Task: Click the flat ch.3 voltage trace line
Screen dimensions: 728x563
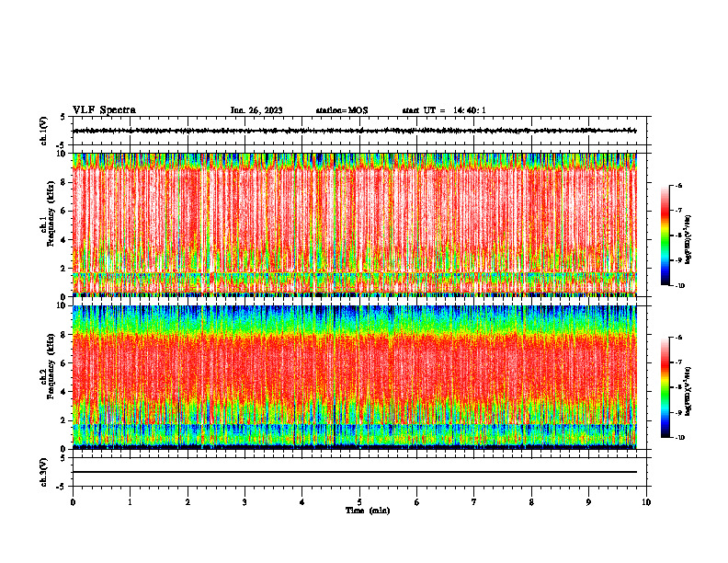Action: [355, 472]
